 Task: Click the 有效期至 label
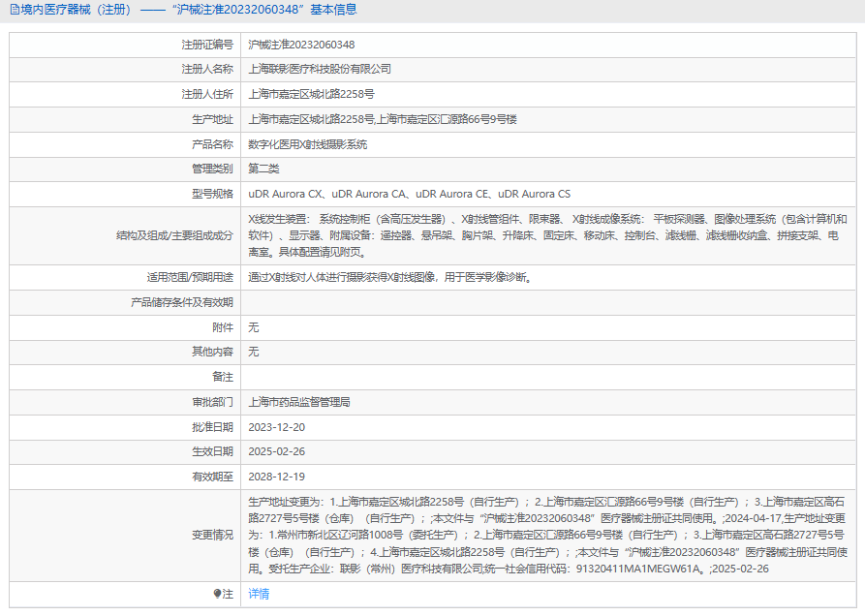click(x=212, y=477)
